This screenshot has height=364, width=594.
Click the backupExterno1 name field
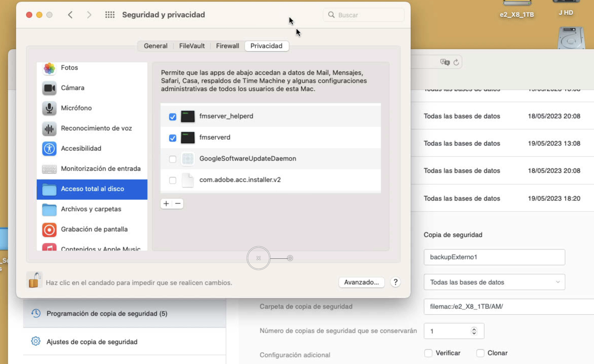point(494,257)
